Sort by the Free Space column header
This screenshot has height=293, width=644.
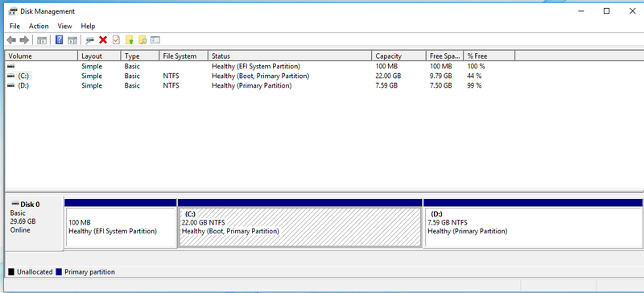click(445, 56)
